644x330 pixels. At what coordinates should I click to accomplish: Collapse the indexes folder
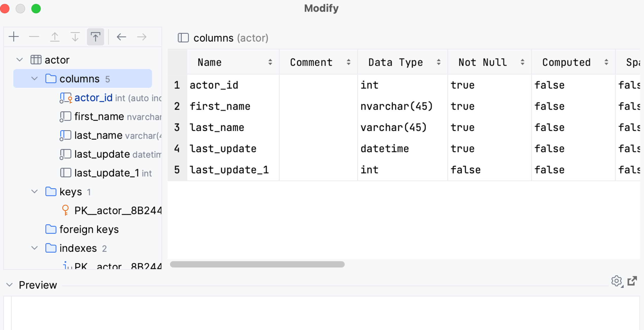point(34,248)
